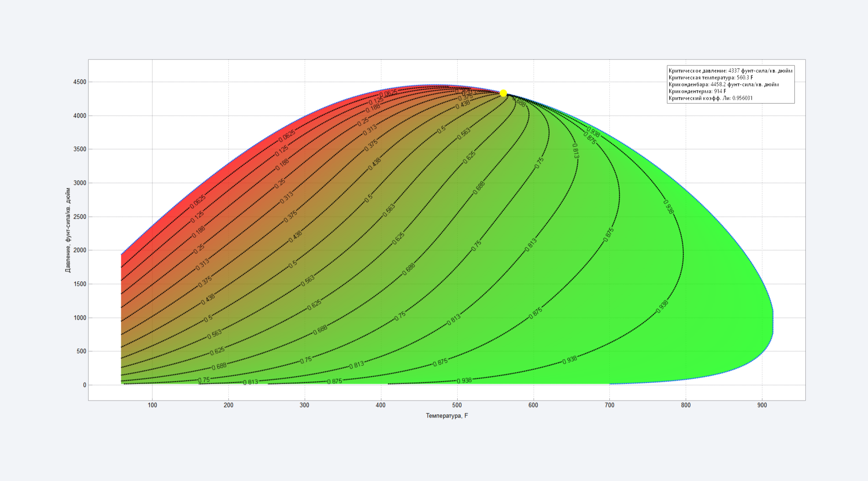Click the 4500 tick on pressure axis
The image size is (868, 481).
80,82
